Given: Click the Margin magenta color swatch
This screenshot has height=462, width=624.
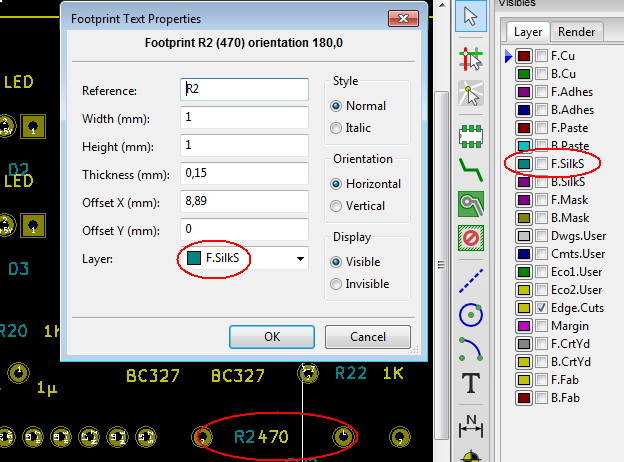Looking at the screenshot, I should point(524,326).
